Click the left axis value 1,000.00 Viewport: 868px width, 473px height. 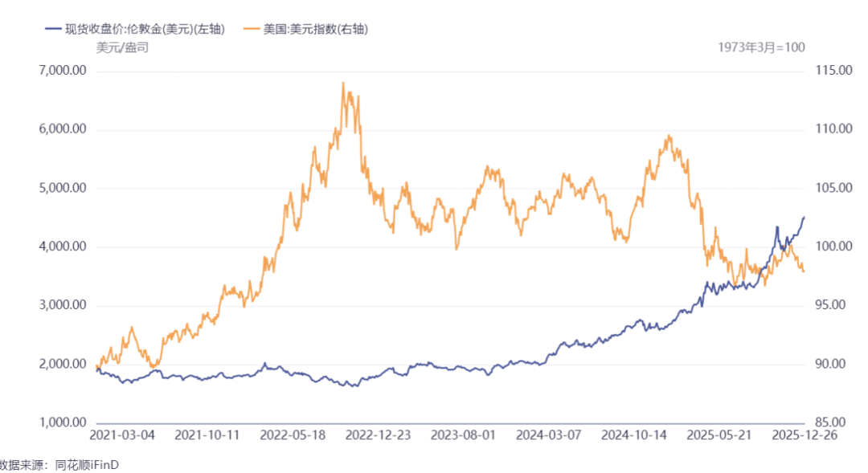pos(63,422)
